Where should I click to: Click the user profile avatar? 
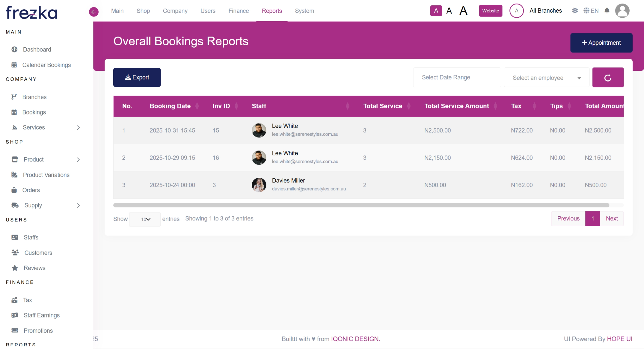pyautogui.click(x=622, y=11)
